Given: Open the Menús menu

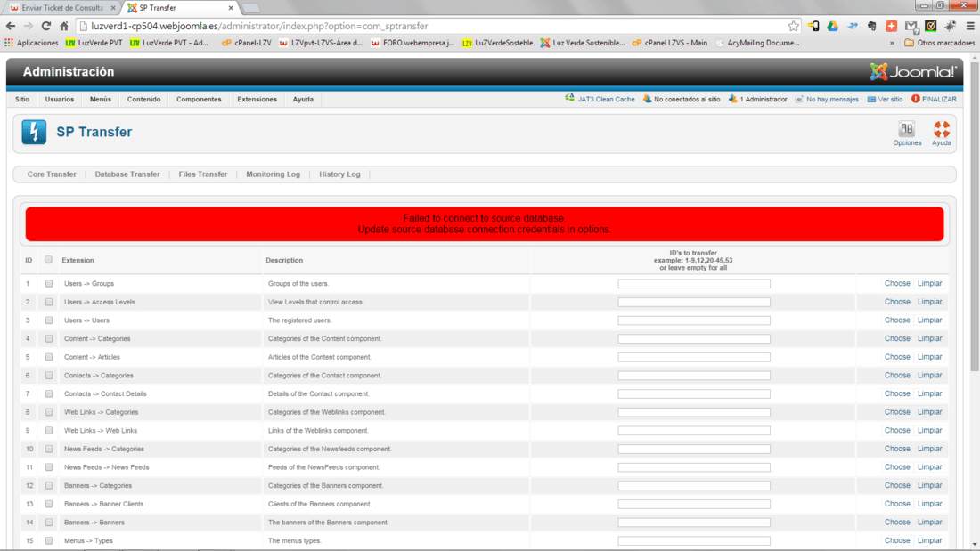Looking at the screenshot, I should point(100,100).
